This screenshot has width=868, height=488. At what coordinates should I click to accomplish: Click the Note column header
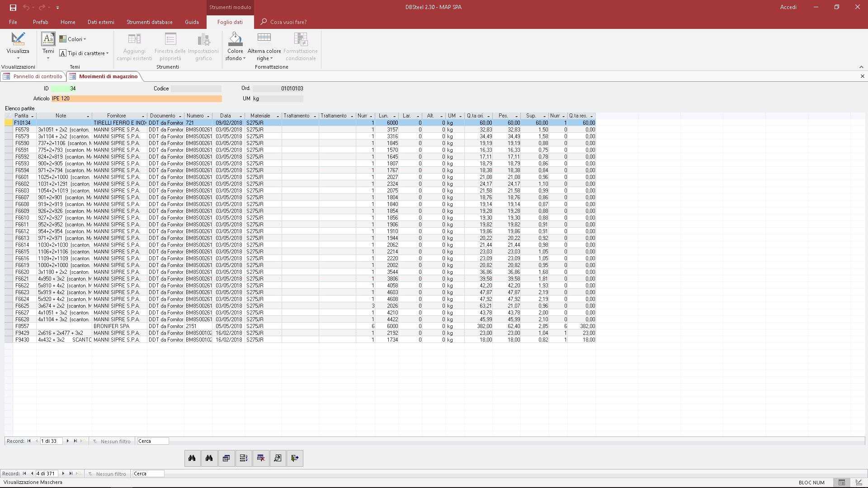64,116
